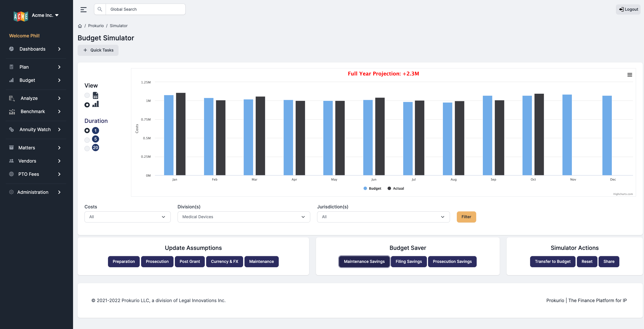Image resolution: width=644 pixels, height=329 pixels.
Task: Click the Annuity Watch coins icon
Action: coord(11,129)
